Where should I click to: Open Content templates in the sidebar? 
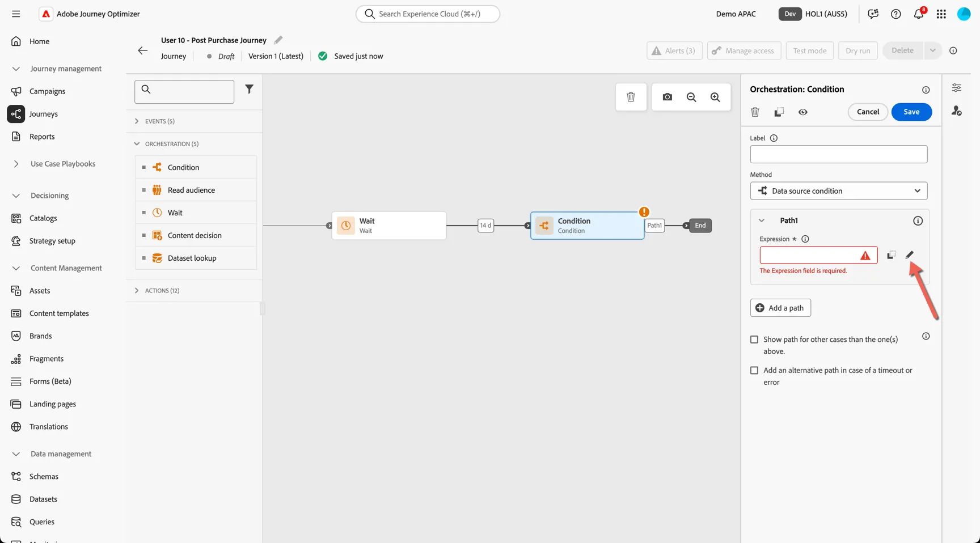point(59,313)
